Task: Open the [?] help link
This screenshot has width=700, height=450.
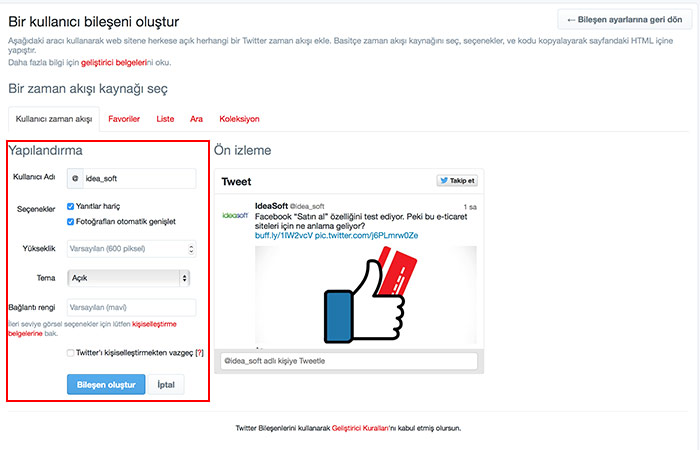Action: [200, 353]
